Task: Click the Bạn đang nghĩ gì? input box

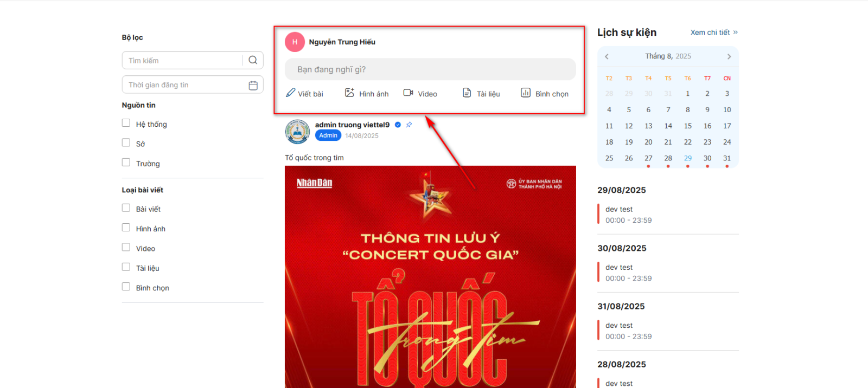Action: coord(430,69)
